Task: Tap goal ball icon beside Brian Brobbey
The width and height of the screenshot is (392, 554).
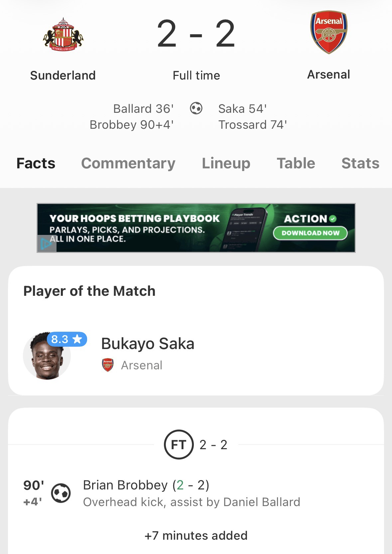Action: pos(61,493)
